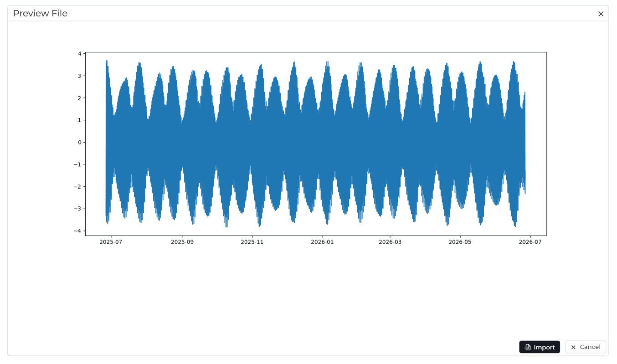Cancel the file preview
Screen dimensions: 617x364
coord(586,347)
